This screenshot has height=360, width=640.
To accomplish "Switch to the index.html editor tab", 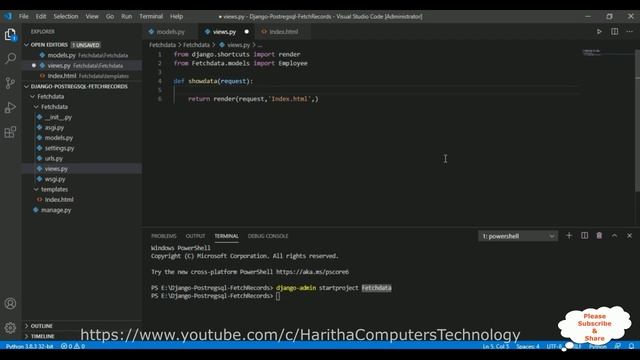I will (282, 31).
